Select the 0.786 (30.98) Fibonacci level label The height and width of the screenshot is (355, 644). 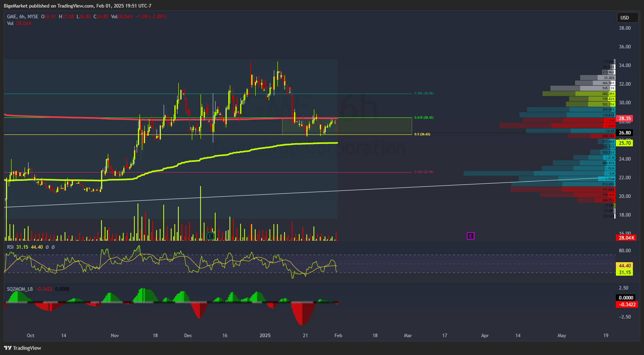pos(424,94)
